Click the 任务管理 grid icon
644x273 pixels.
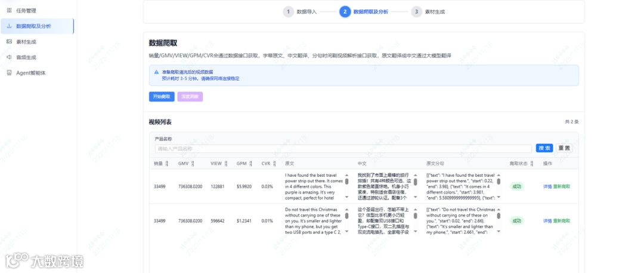(9, 11)
